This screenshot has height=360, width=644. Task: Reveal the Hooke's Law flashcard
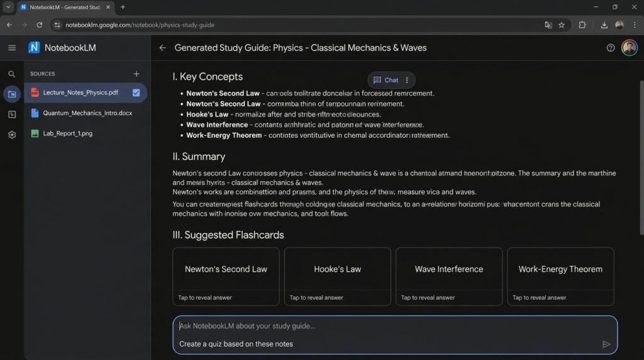(x=338, y=276)
